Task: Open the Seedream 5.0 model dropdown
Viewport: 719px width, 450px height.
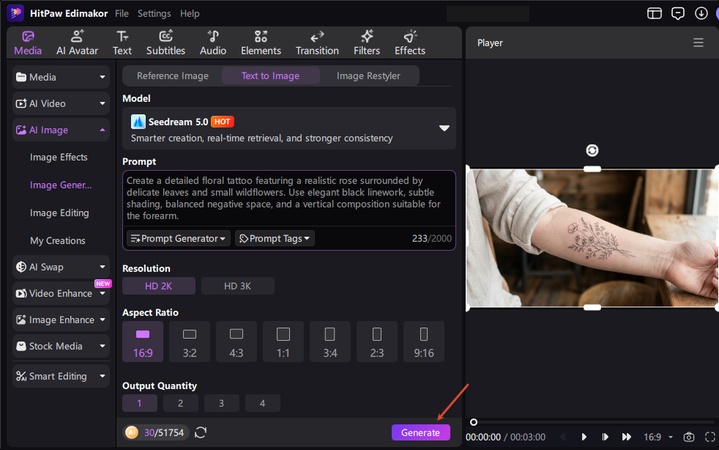Action: (x=289, y=128)
